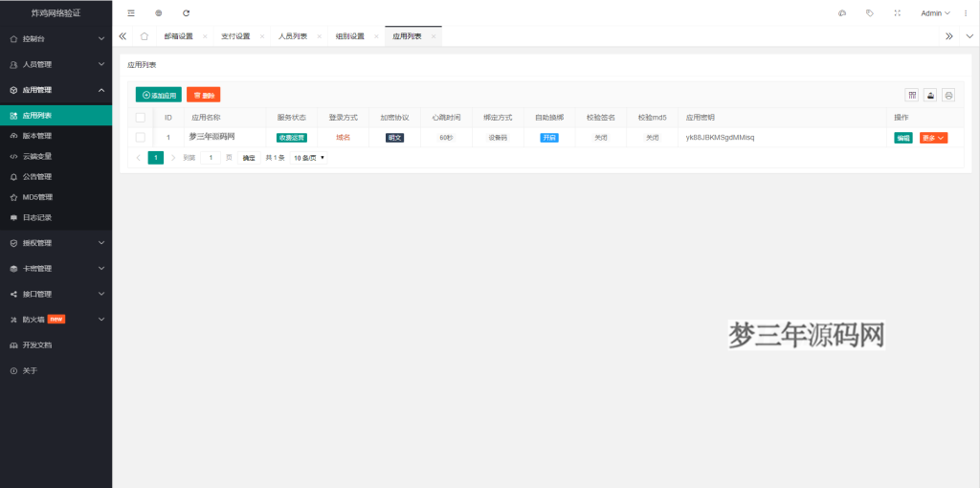This screenshot has width=980, height=488.
Task: Click the 明文 encryption badge
Action: pos(395,138)
